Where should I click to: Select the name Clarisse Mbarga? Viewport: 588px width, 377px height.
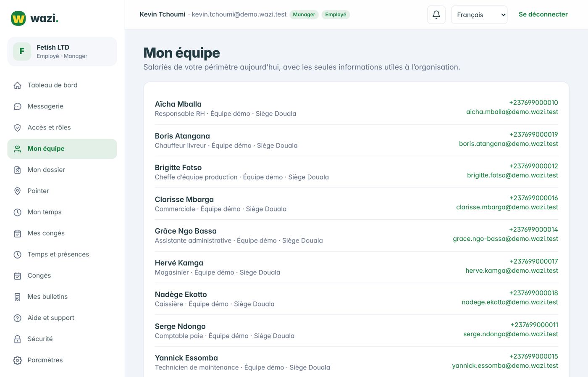(x=184, y=200)
